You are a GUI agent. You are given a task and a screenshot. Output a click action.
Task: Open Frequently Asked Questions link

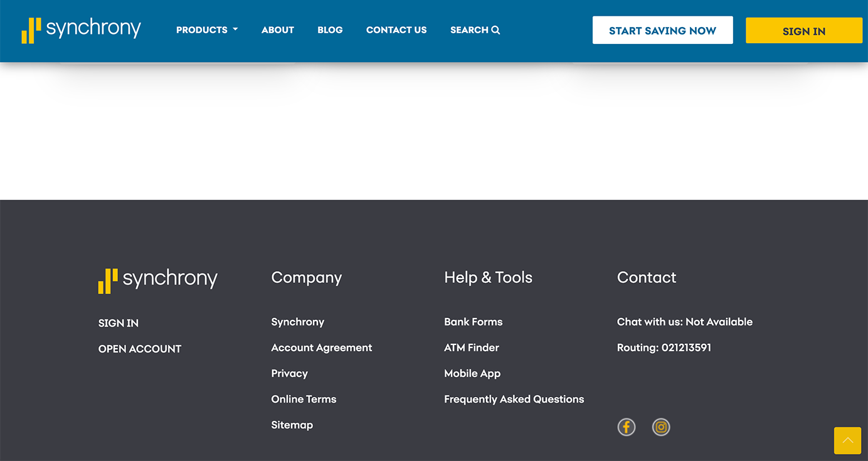pyautogui.click(x=514, y=399)
